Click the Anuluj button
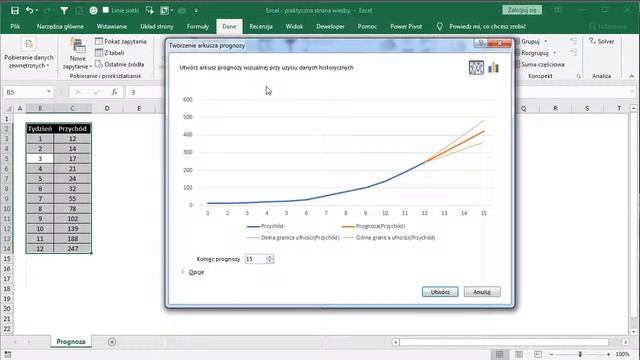 (482, 292)
